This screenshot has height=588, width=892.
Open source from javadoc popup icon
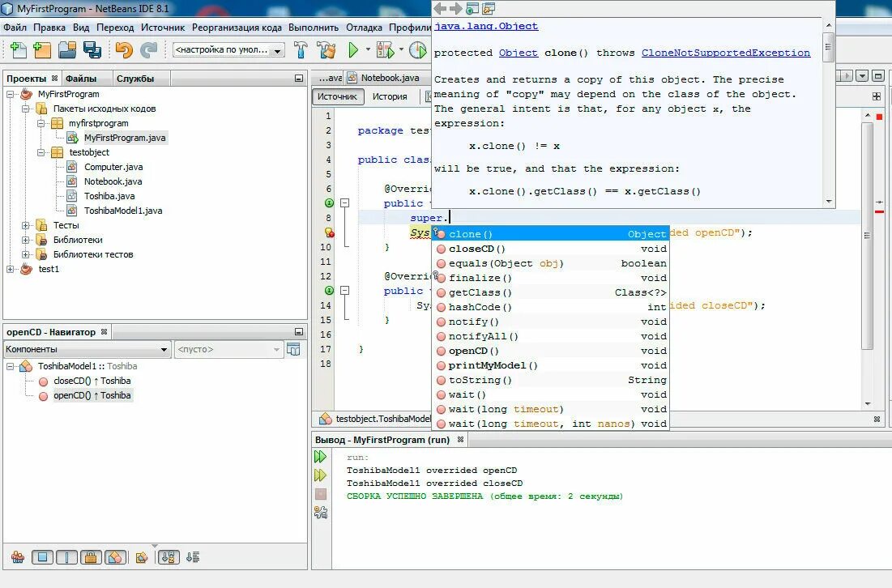coord(489,9)
